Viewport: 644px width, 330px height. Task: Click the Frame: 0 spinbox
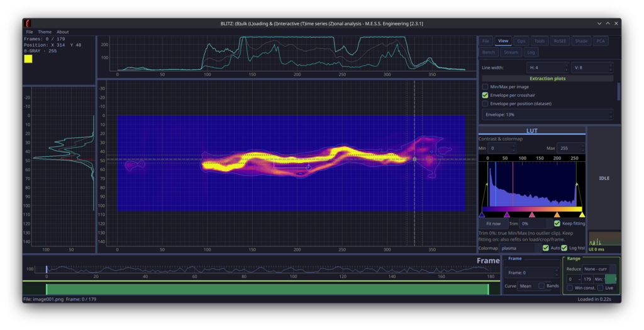pos(532,273)
